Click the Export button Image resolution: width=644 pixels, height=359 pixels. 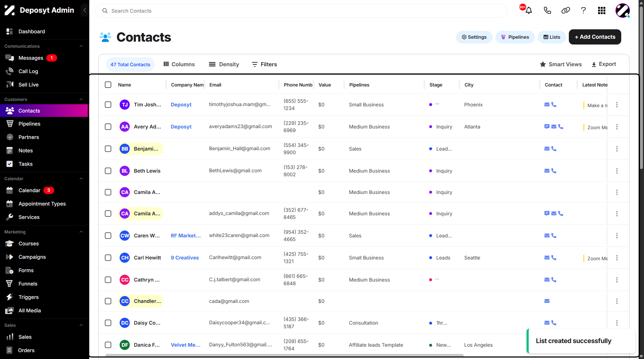point(604,64)
